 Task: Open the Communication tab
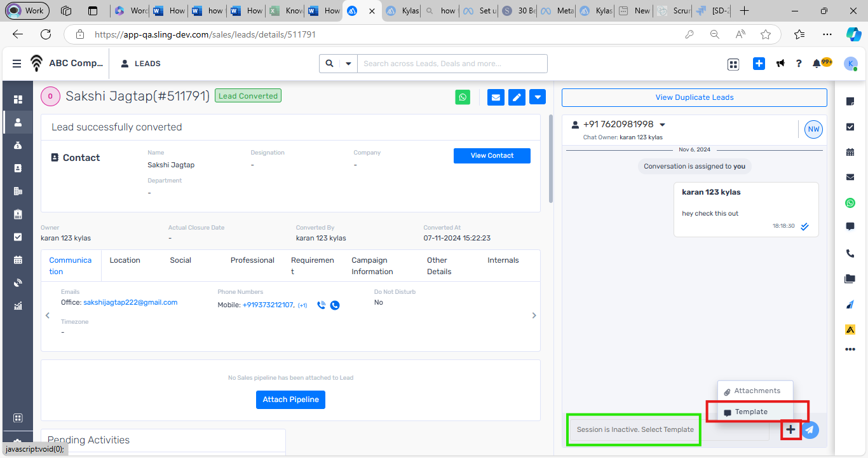[71, 266]
